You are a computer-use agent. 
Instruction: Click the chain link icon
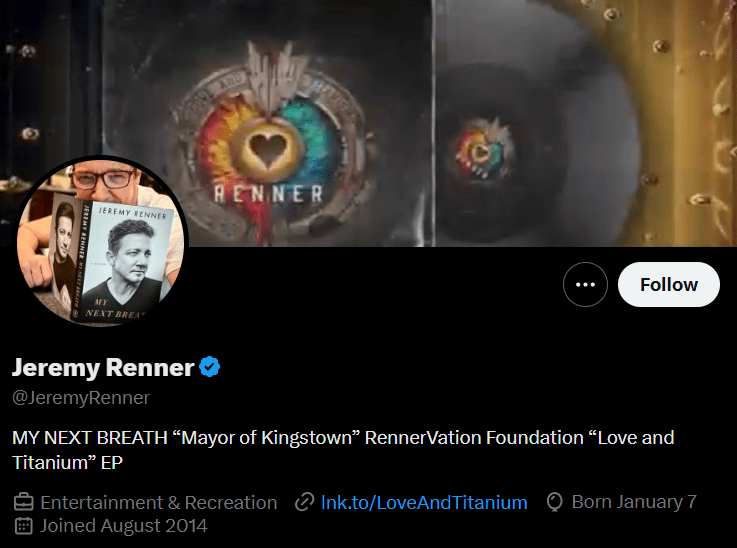[305, 502]
